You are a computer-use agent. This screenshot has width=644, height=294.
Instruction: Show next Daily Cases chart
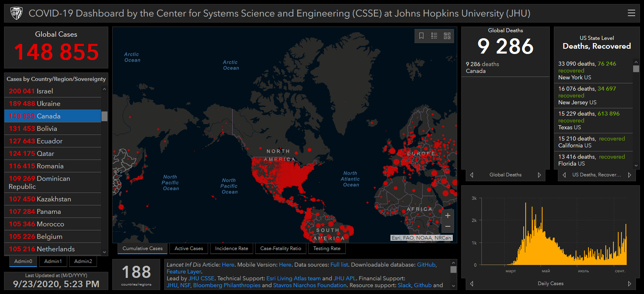pyautogui.click(x=630, y=284)
